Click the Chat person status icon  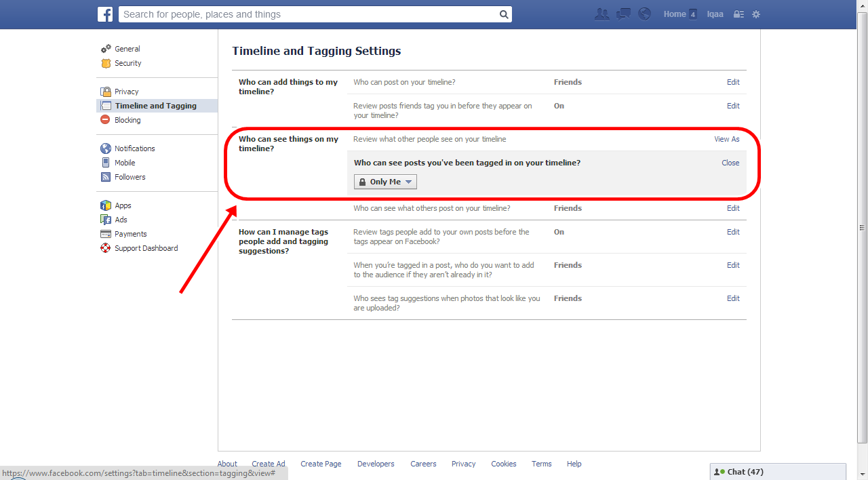[x=719, y=472]
